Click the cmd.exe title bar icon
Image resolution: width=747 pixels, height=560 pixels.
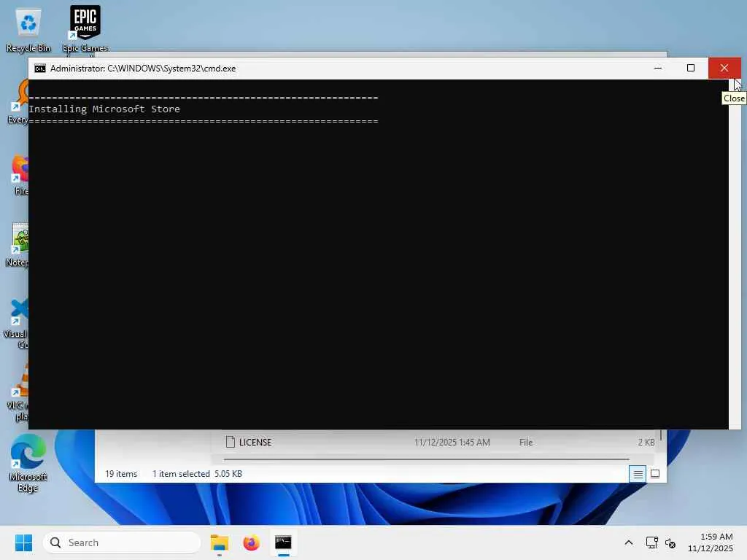click(40, 69)
